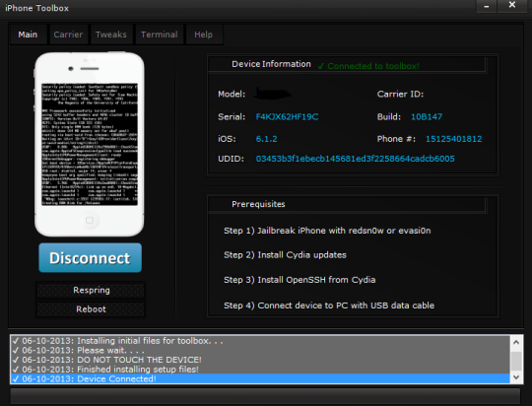Open the Tweaks tab
This screenshot has width=532, height=406.
(111, 34)
